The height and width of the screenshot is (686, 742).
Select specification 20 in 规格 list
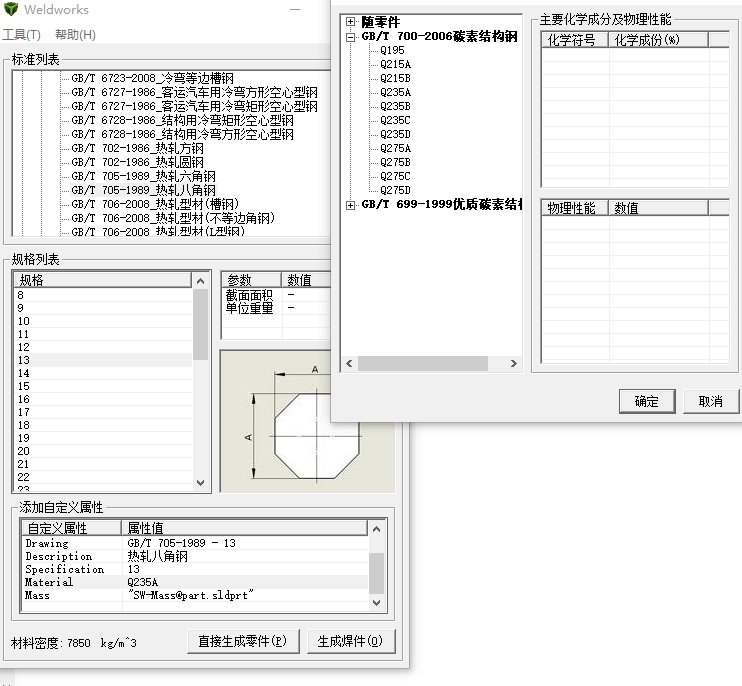pyautogui.click(x=104, y=451)
